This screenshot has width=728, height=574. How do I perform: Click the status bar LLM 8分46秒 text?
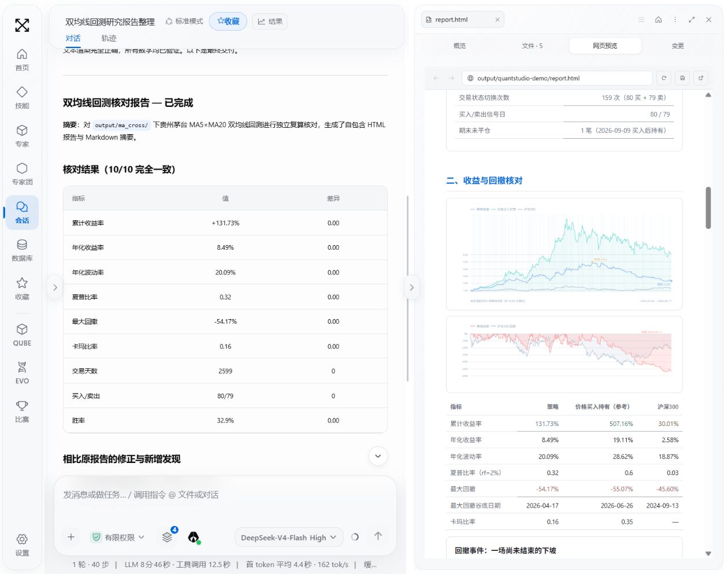177,564
